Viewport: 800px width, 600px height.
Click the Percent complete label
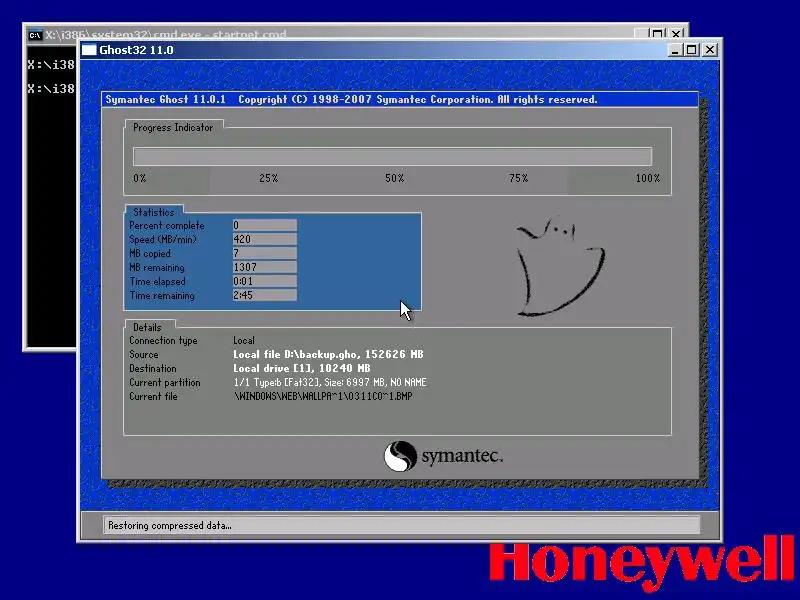(x=166, y=226)
